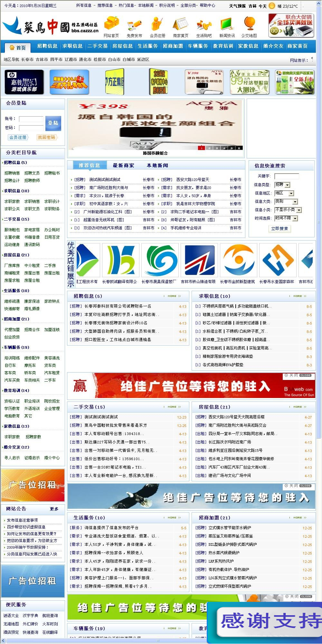Open 联合大促销 promotion banner
Viewport: 322px width, 644px height.
tap(291, 25)
